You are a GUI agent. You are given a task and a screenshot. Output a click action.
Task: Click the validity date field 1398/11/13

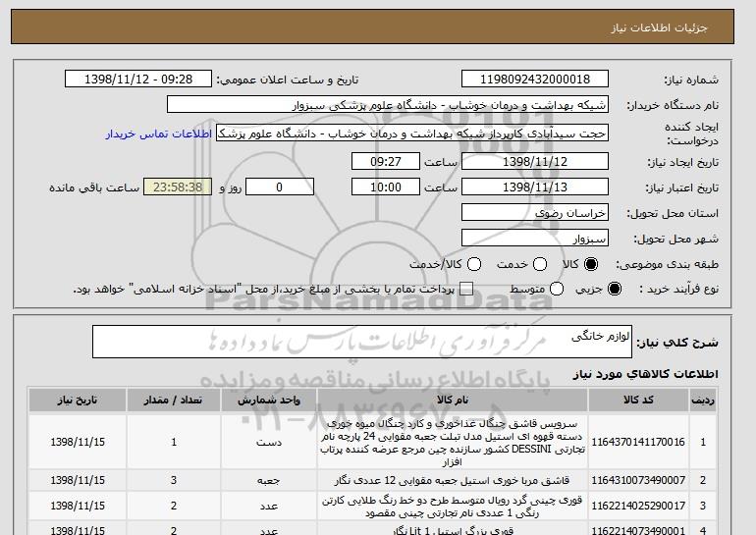tap(535, 187)
